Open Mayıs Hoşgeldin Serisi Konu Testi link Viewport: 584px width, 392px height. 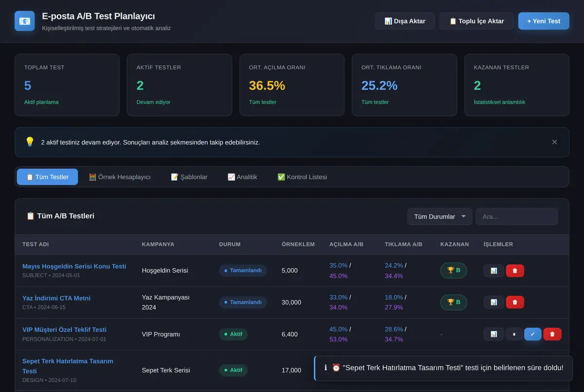(x=74, y=266)
